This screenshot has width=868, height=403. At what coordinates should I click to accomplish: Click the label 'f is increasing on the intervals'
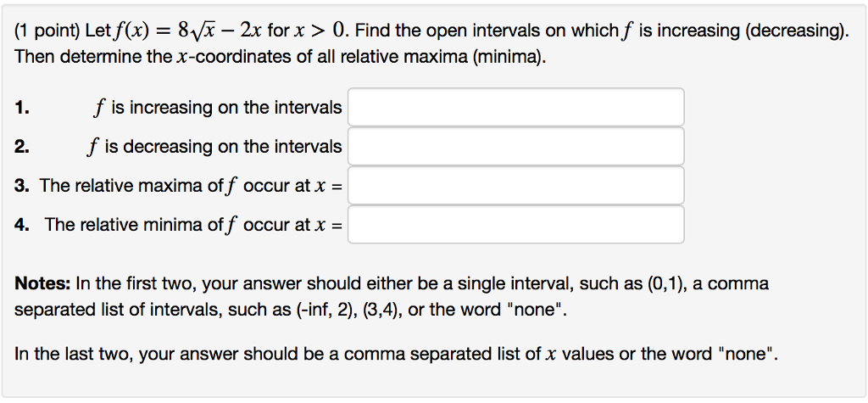coord(218,108)
